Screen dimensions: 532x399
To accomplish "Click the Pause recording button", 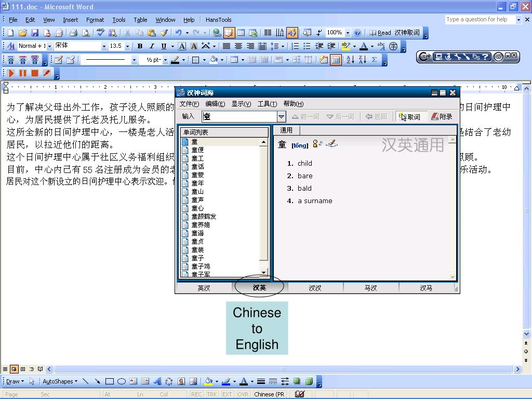I will [23, 73].
